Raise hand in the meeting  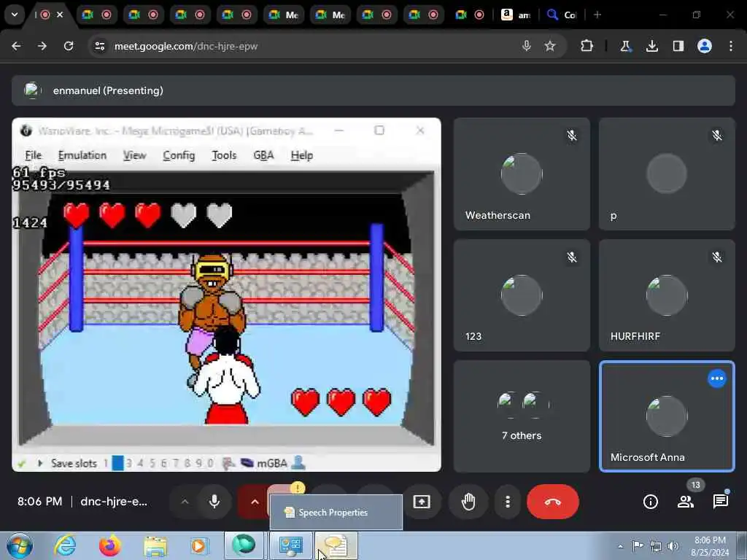(468, 502)
